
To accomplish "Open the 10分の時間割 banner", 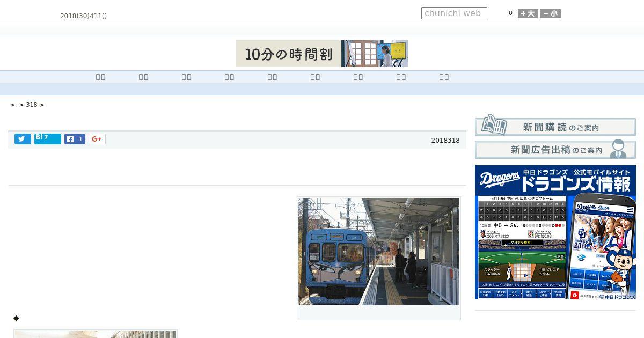I will click(322, 54).
